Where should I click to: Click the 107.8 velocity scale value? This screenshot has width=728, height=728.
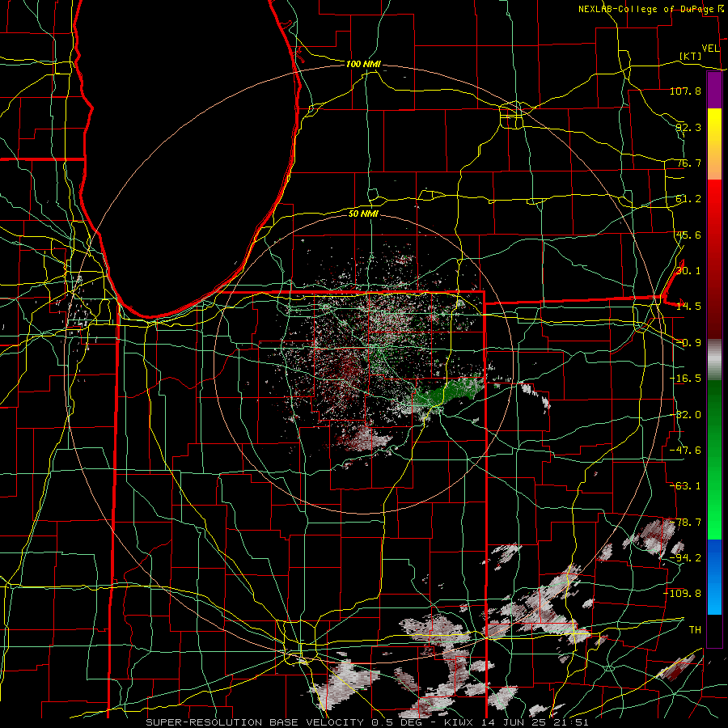click(x=685, y=91)
